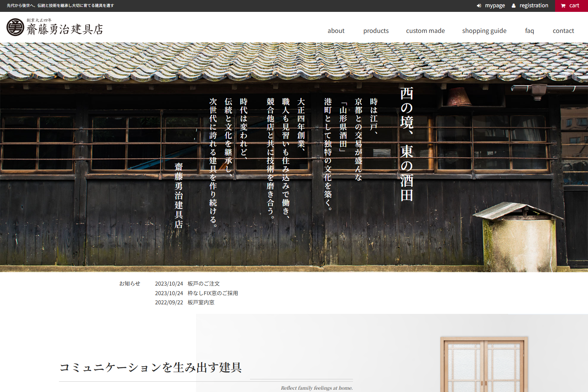Viewport: 588px width, 392px height.
Task: Click the shopping cart icon
Action: (563, 6)
